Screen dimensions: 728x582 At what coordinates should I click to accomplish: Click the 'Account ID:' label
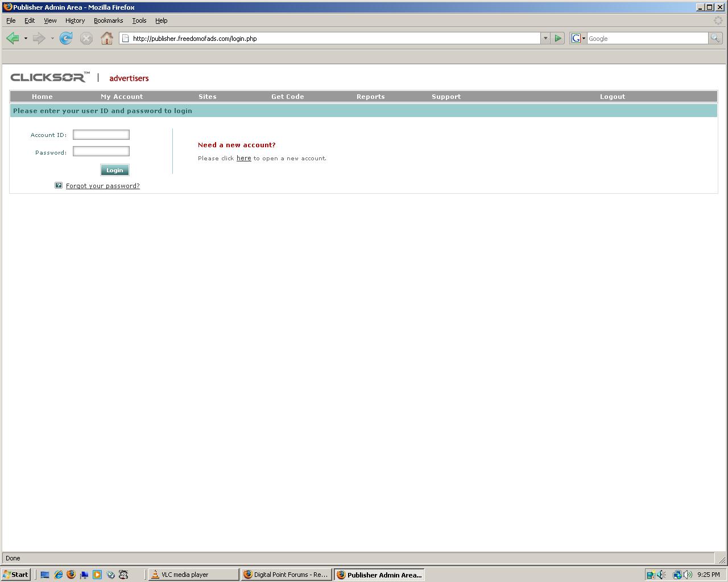49,135
